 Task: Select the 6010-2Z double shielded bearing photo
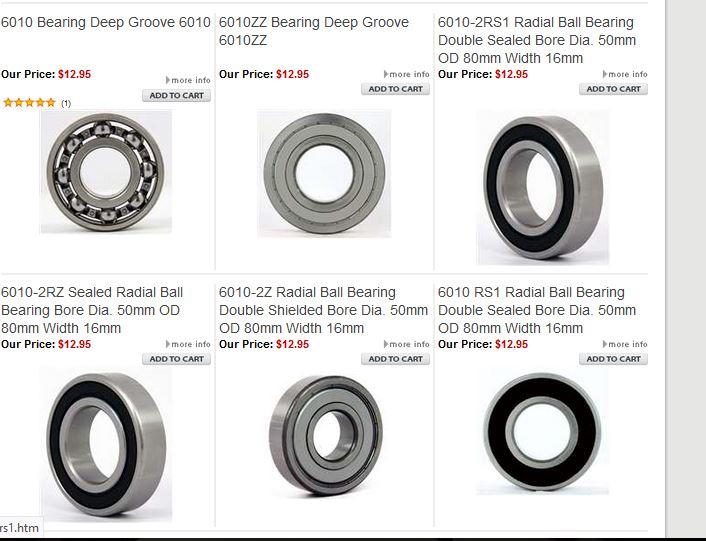pyautogui.click(x=325, y=436)
